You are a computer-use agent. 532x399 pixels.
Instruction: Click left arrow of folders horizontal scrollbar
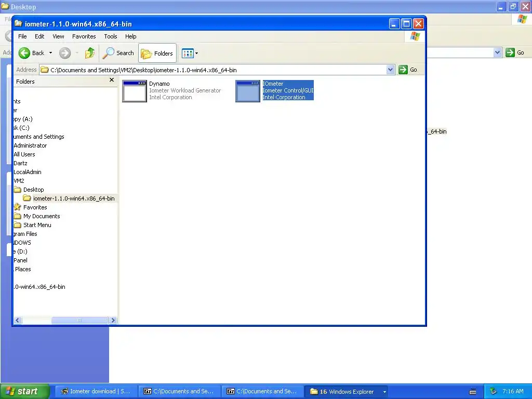click(x=18, y=320)
